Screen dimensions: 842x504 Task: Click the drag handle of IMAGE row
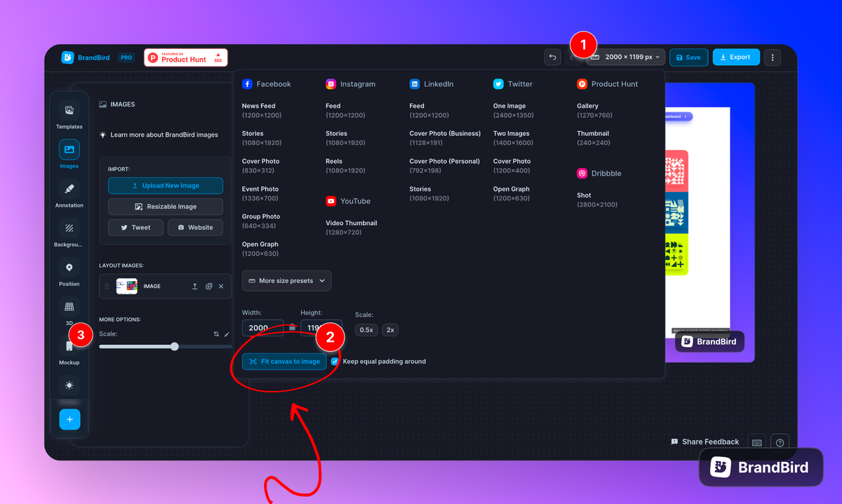click(x=107, y=287)
